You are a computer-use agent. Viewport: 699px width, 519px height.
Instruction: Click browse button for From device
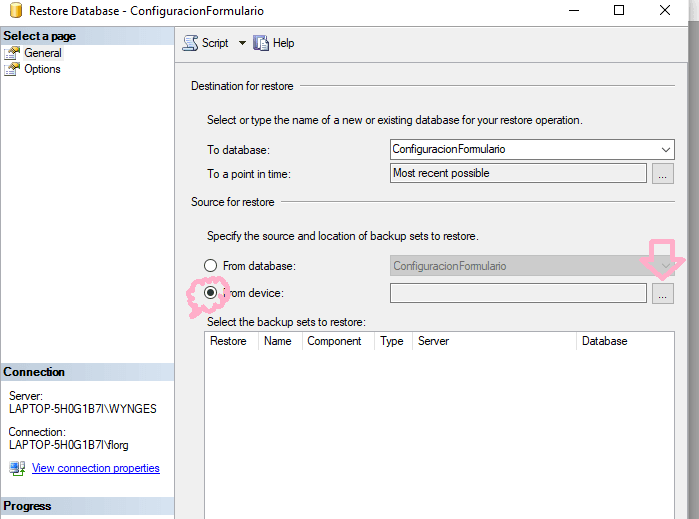(662, 293)
